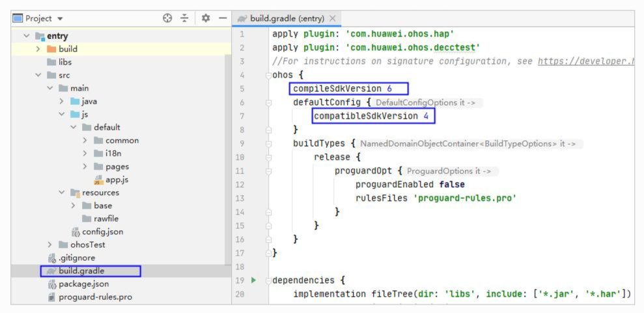Select the package.json file

tap(83, 284)
